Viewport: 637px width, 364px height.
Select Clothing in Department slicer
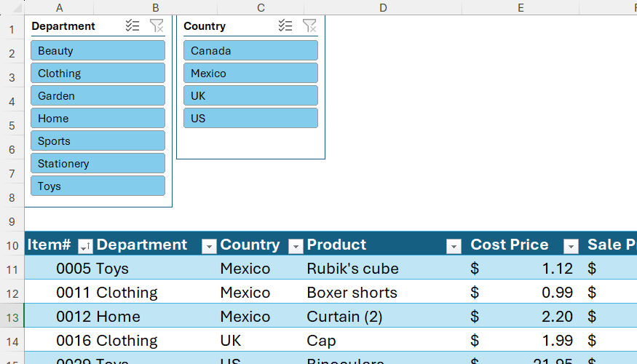98,73
